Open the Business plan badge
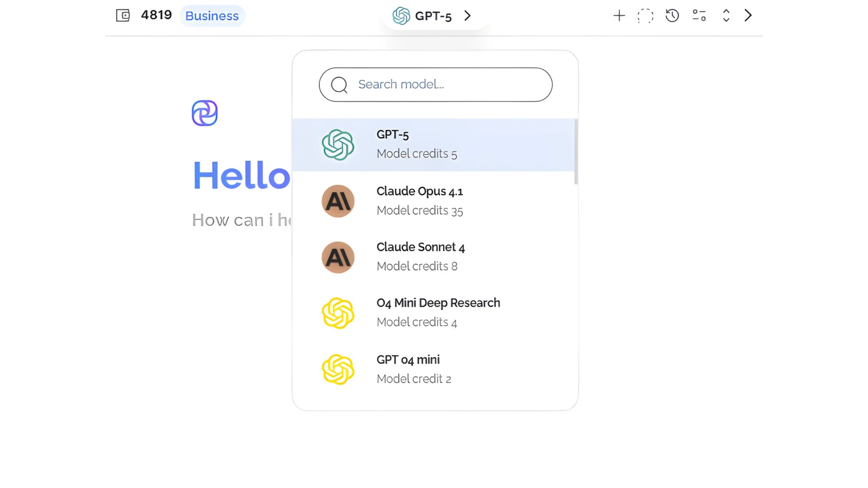The height and width of the screenshot is (488, 868). point(212,16)
